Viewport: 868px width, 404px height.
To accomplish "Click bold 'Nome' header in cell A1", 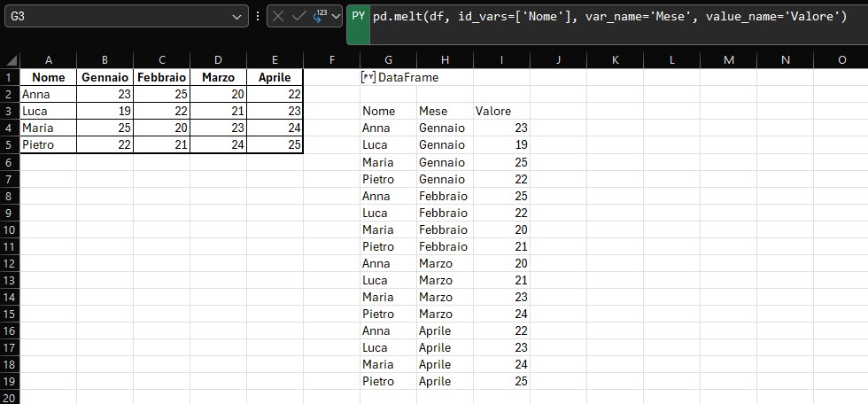I will [48, 77].
